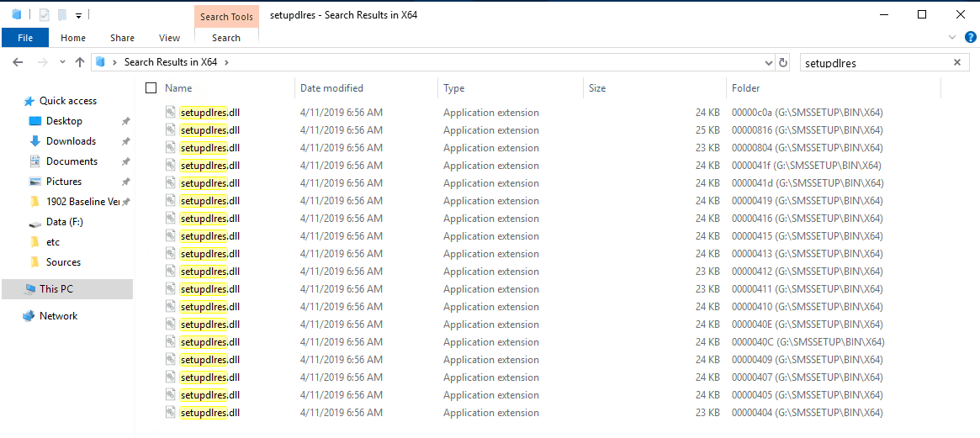Click the DLL icon for folder 00000410
The width and height of the screenshot is (980, 438).
coord(172,306)
